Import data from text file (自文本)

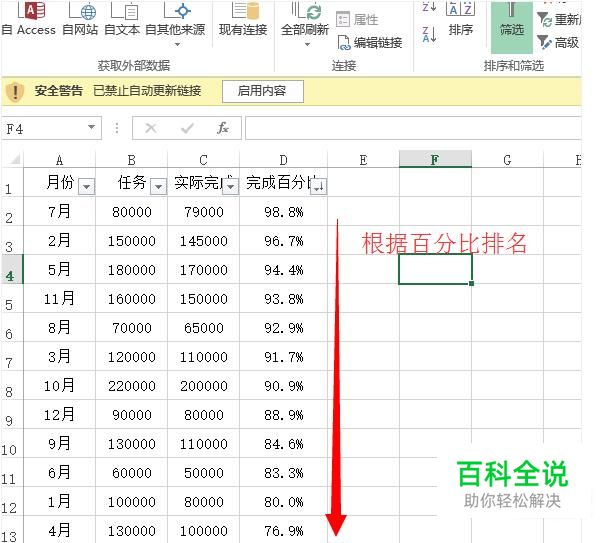tap(122, 19)
